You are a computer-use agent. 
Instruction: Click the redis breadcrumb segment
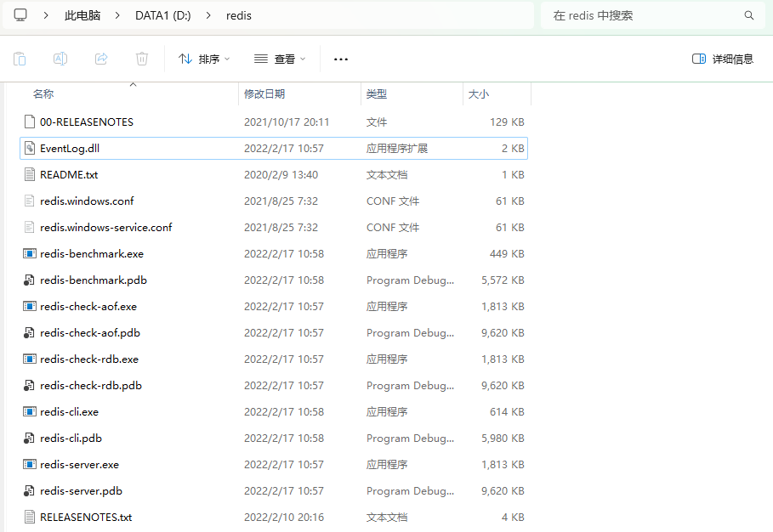(x=239, y=16)
